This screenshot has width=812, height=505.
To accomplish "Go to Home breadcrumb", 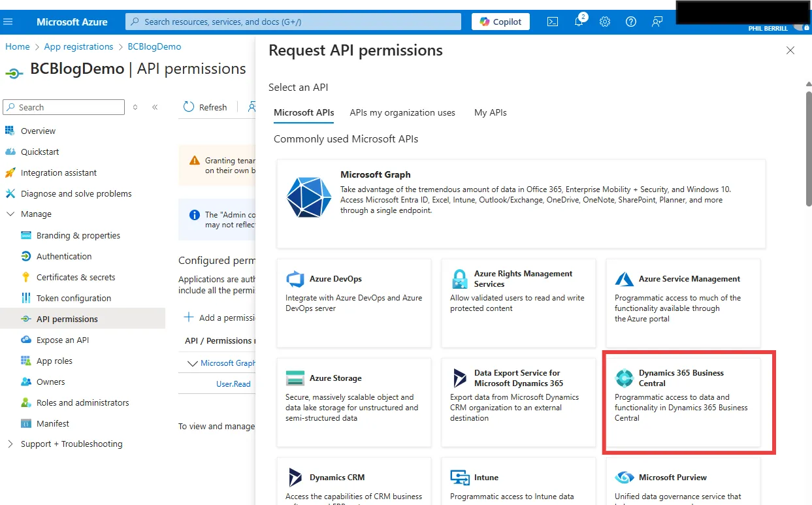I will [x=18, y=46].
